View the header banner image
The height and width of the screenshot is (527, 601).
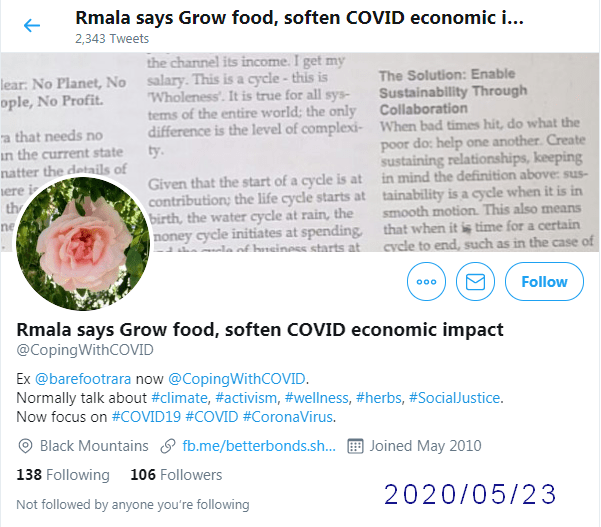click(300, 152)
